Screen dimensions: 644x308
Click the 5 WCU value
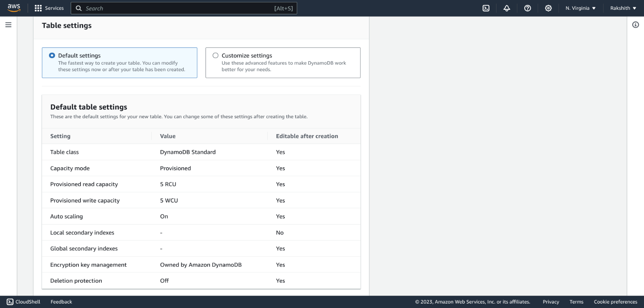(x=169, y=200)
